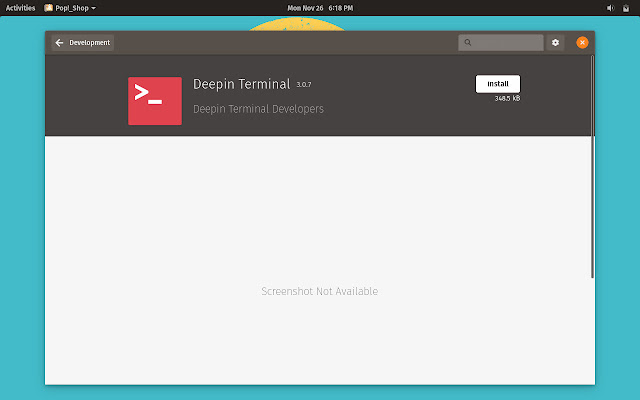The image size is (640, 400).
Task: Open the Activities overview
Action: 20,8
